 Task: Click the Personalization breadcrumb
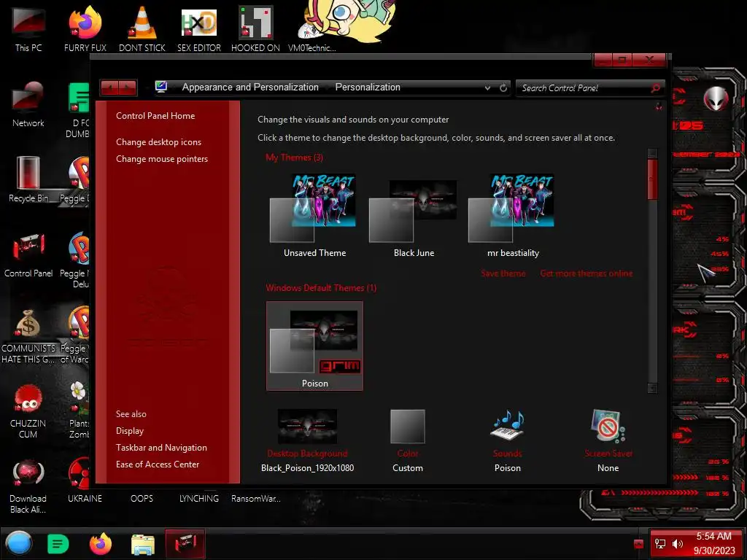tap(368, 87)
